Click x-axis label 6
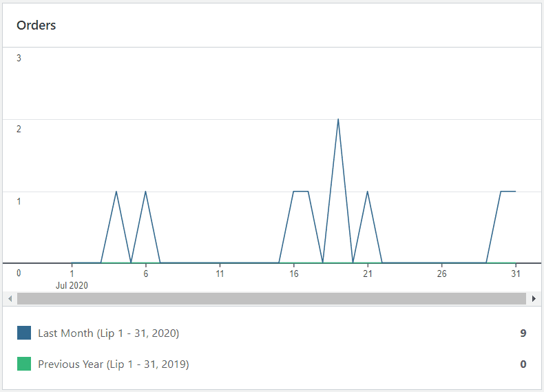The image size is (544, 392). (x=145, y=274)
